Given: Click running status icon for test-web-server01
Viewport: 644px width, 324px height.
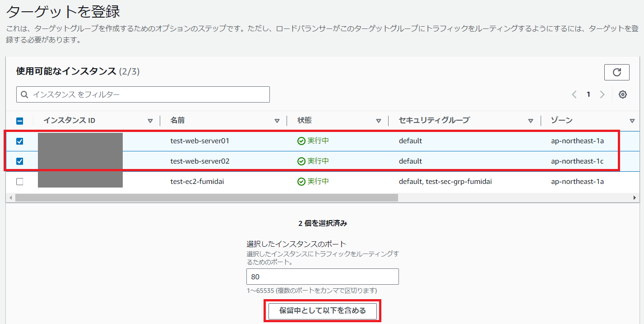Looking at the screenshot, I should click(301, 141).
